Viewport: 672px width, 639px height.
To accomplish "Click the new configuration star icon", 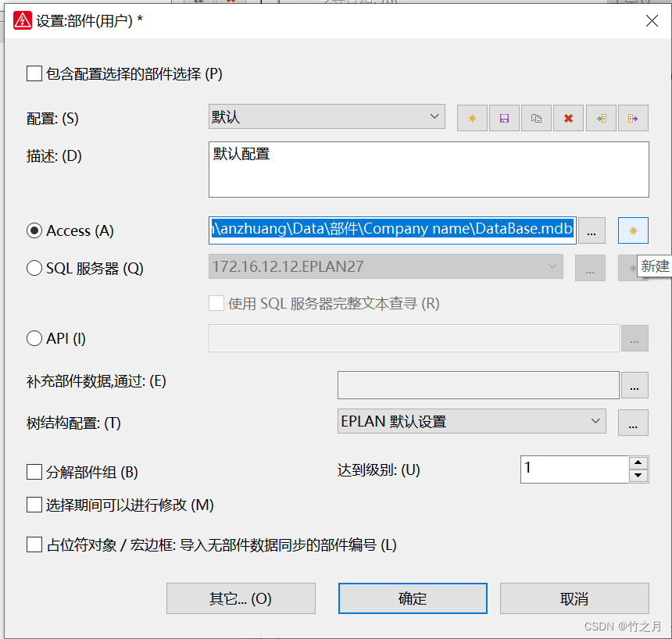I will (472, 118).
